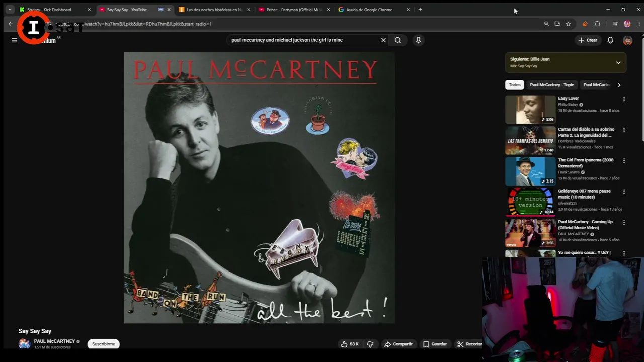Click the media indicator on Say Say Say tab
The image size is (644, 362).
(160, 10)
